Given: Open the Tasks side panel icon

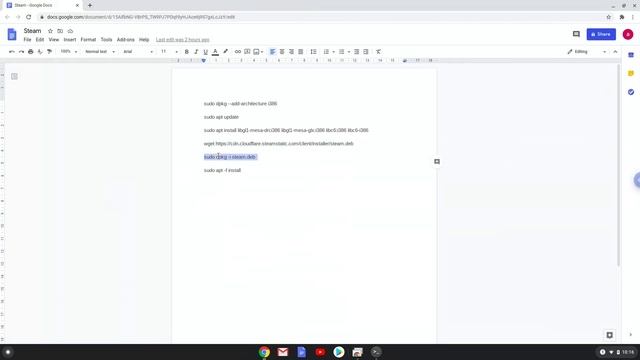Looking at the screenshot, I should point(631,92).
